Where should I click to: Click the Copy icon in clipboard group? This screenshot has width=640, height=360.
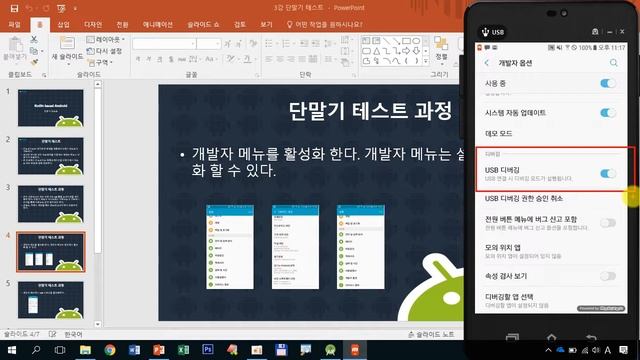[34, 51]
